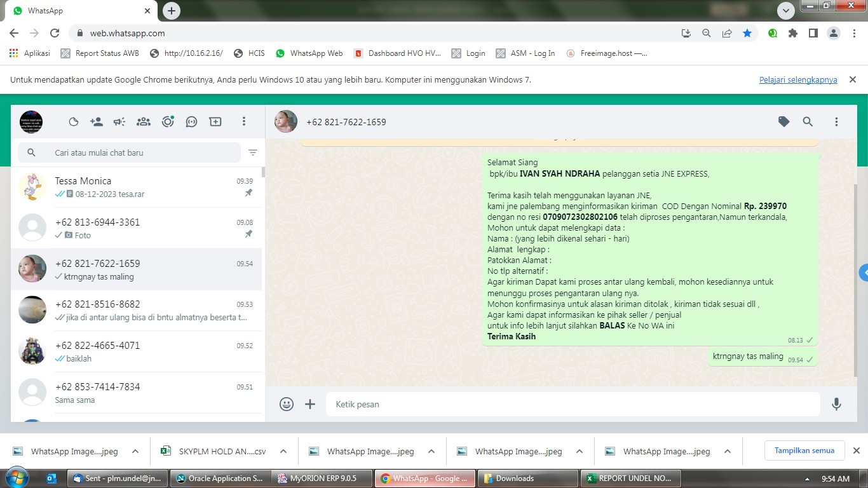Open the ASM - Log In bookmark
This screenshot has height=488, width=868.
coord(526,53)
